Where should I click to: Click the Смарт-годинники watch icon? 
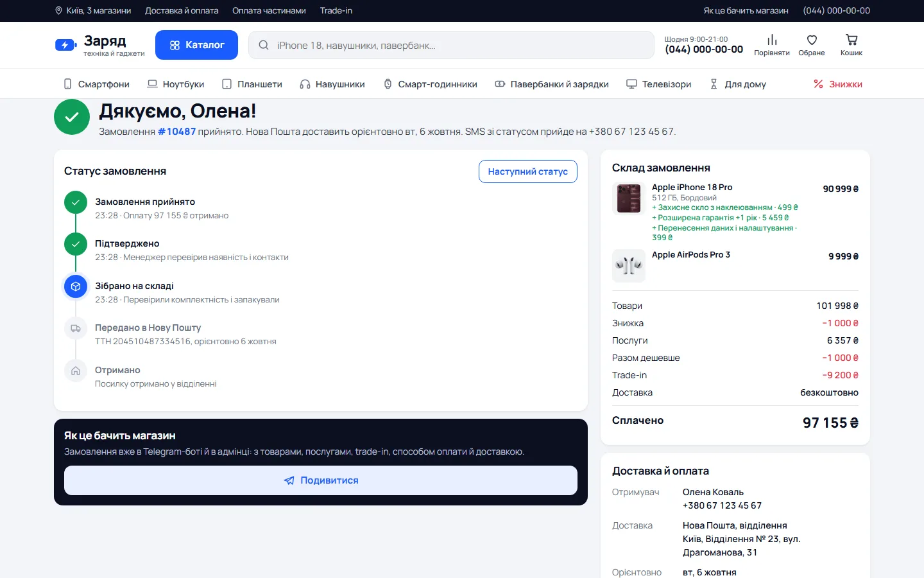pos(388,84)
